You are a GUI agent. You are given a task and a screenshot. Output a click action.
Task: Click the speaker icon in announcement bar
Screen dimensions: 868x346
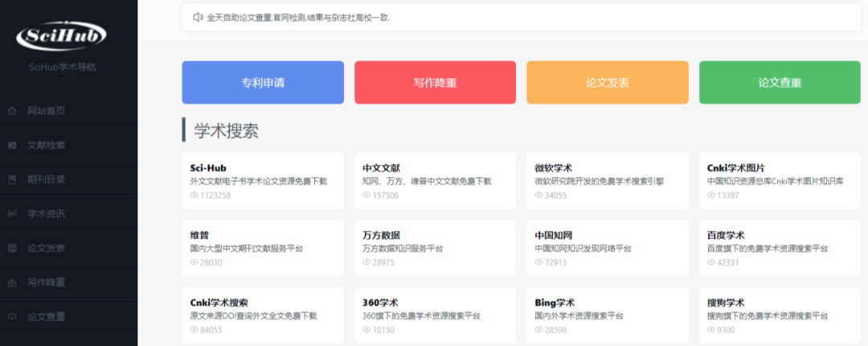[x=199, y=18]
